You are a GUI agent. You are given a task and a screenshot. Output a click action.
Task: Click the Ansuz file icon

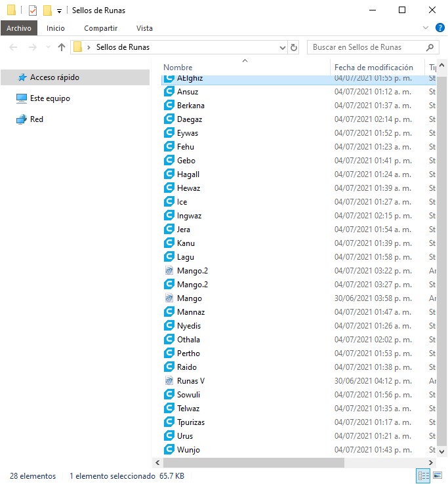click(x=169, y=91)
